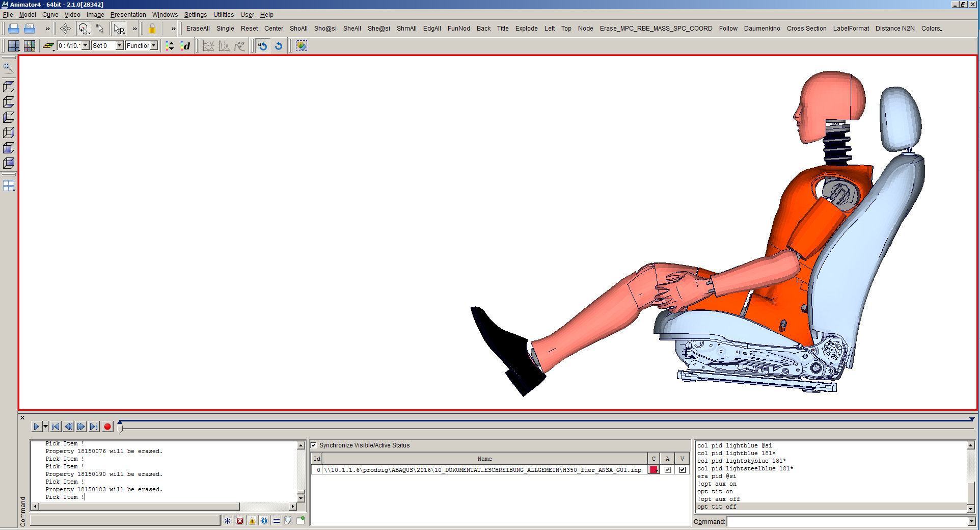Open the Model menu
The height and width of the screenshot is (530, 980).
tap(28, 14)
